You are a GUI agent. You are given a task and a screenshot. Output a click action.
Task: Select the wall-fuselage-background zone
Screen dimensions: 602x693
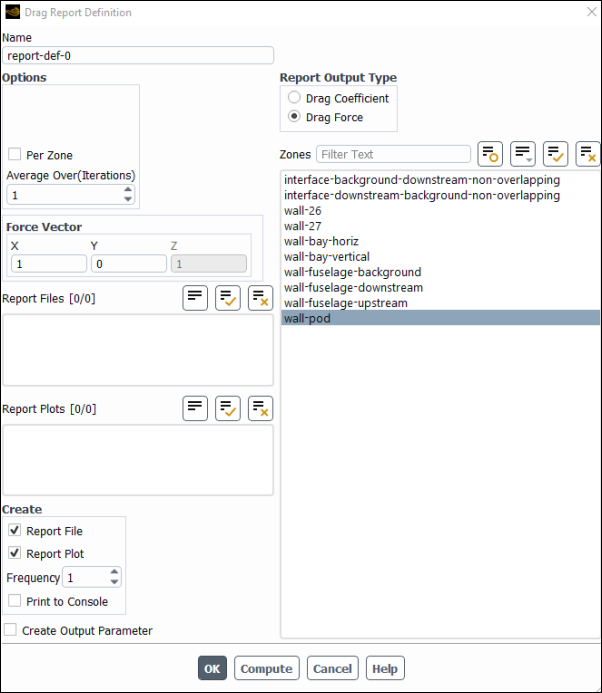coord(440,272)
